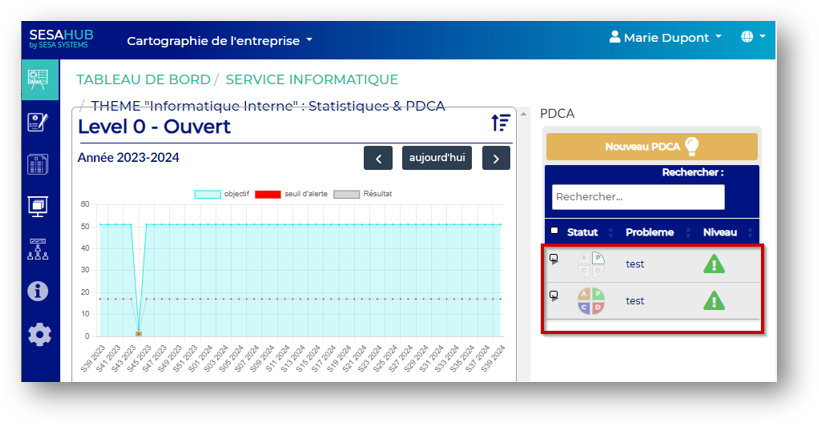Screen dimensions: 819x424
Task: Sort the table by Probleme column
Action: tap(650, 232)
